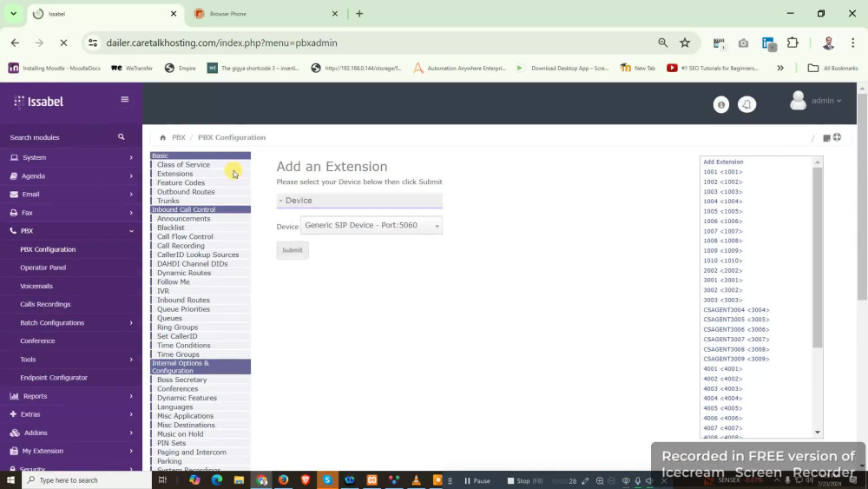868x489 pixels.
Task: Expand the Email sidebar menu
Action: [71, 195]
